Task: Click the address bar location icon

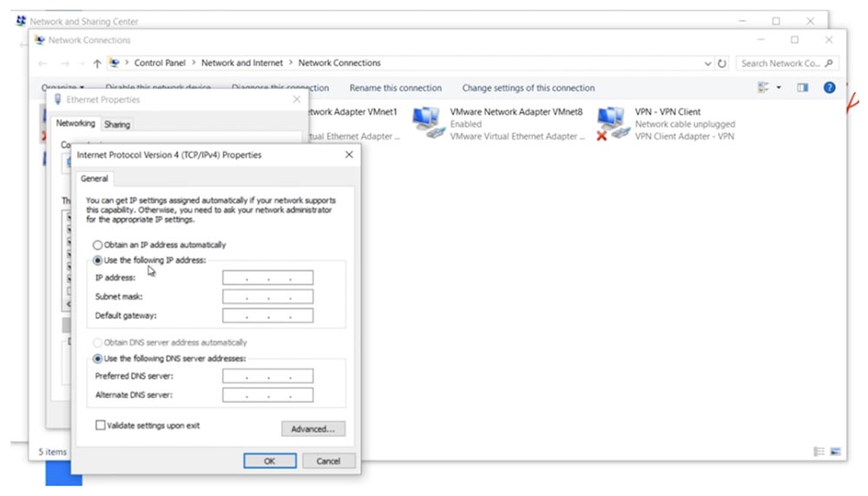Action: (114, 63)
